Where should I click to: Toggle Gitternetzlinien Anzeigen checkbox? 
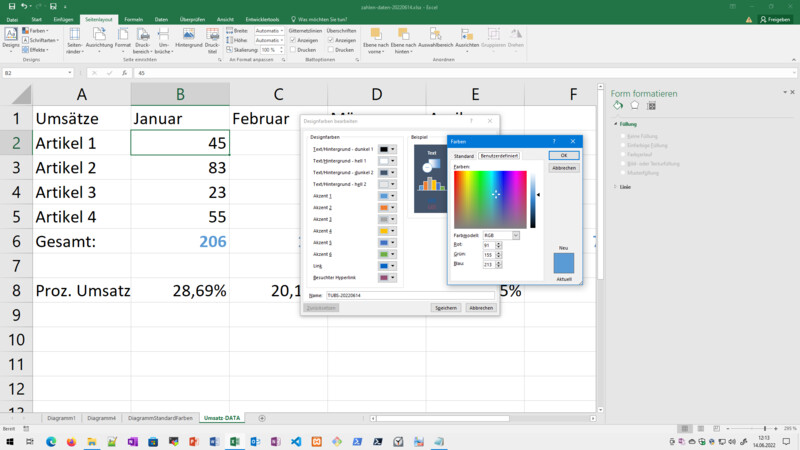point(293,40)
